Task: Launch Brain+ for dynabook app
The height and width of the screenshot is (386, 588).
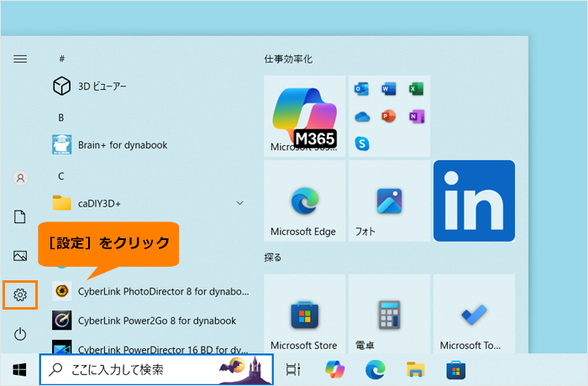Action: click(150, 145)
